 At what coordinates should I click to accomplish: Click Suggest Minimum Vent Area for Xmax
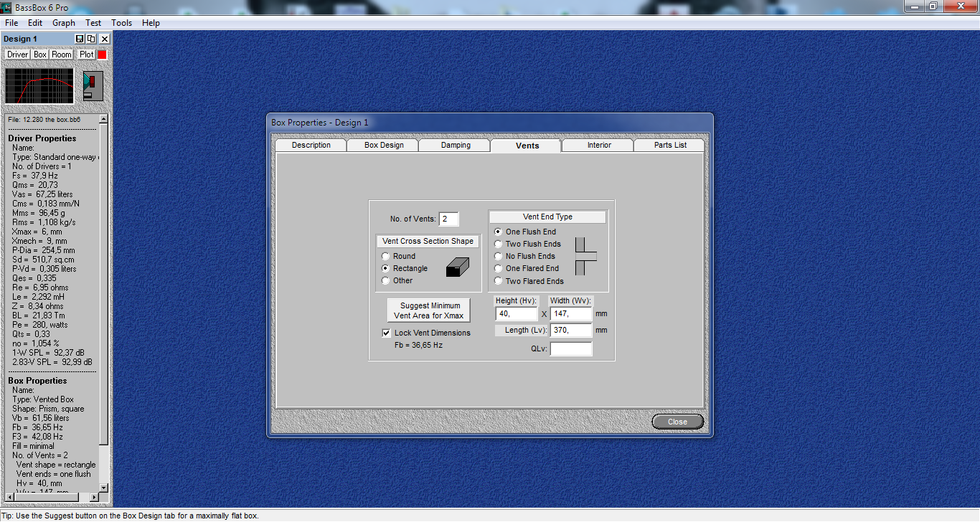tap(429, 310)
